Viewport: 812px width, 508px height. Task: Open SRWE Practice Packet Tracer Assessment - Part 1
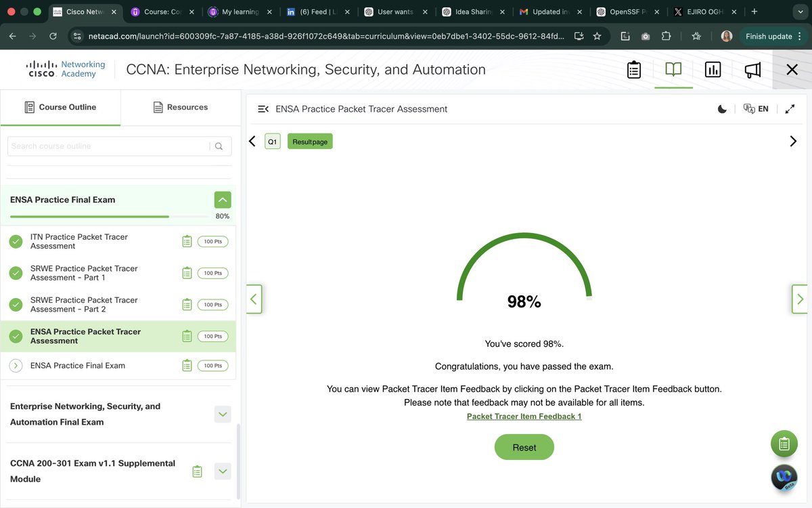click(84, 273)
